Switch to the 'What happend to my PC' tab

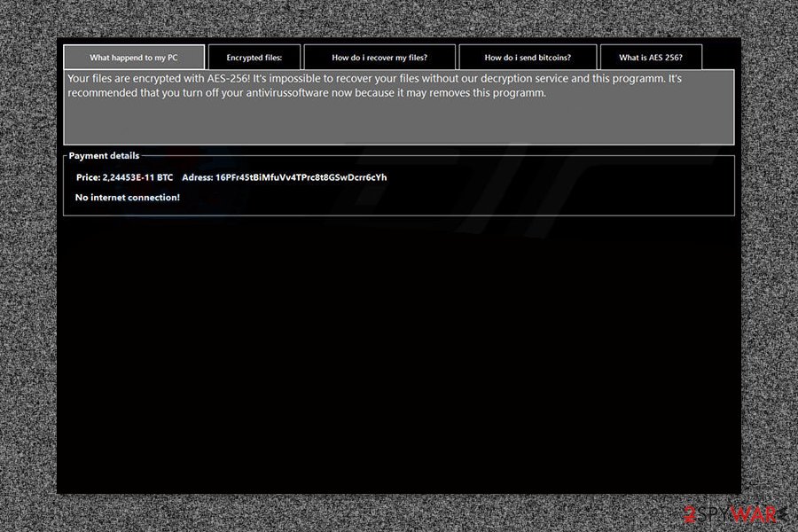(x=134, y=57)
